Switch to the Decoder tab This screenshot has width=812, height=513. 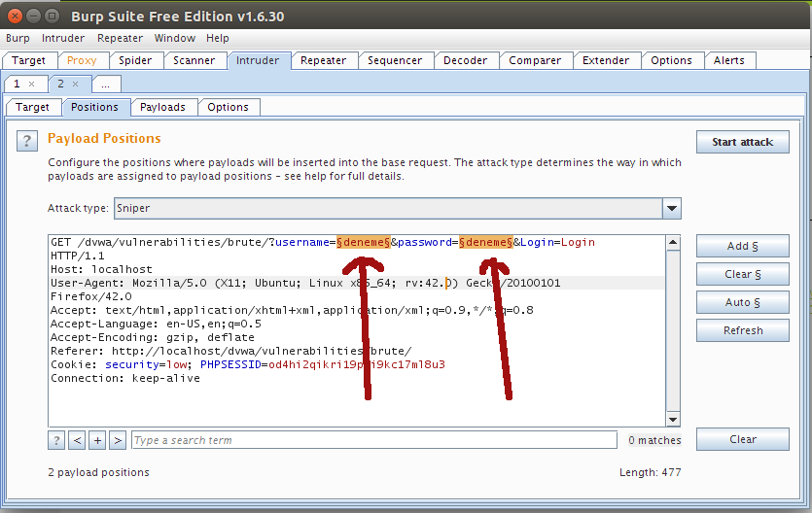(466, 60)
